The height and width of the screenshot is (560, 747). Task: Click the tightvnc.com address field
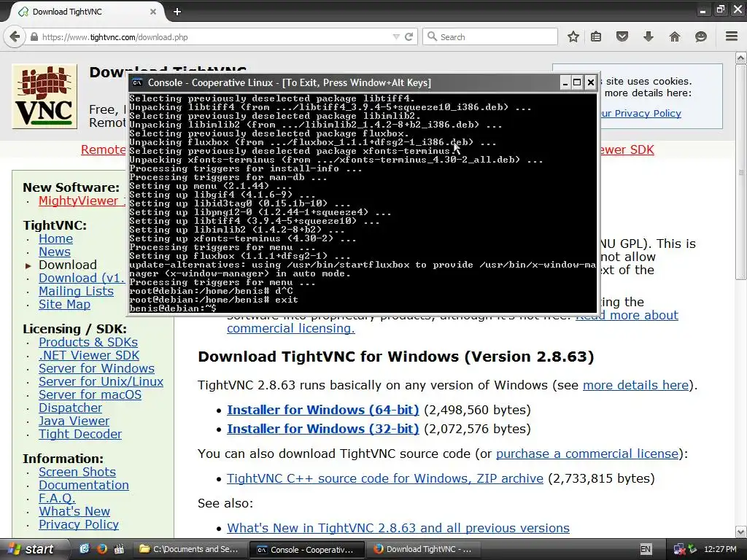214,36
